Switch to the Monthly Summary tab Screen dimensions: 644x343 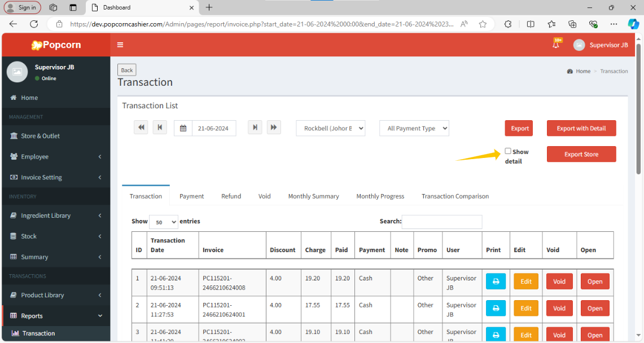(x=313, y=196)
